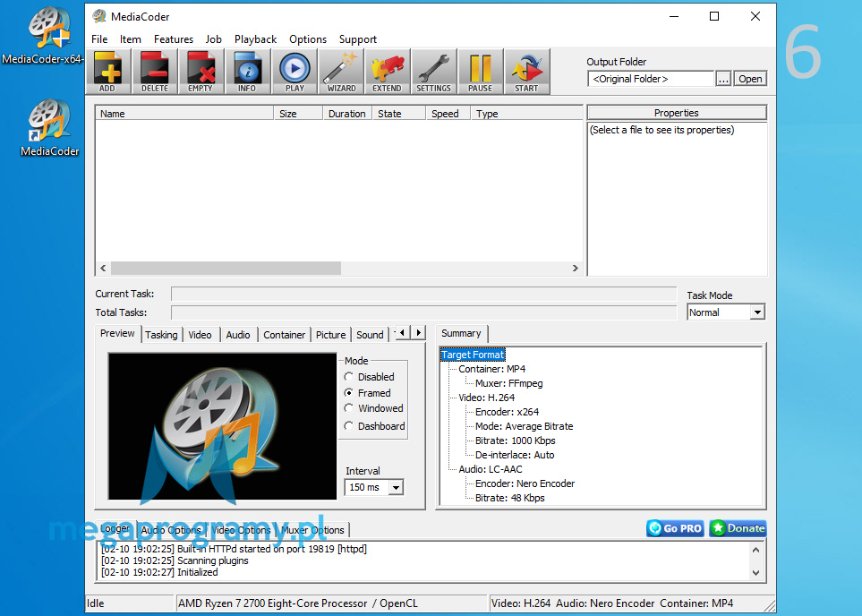Open the MediaCoder-x64 desktop installer icon
Screen dimensions: 862x616
(43, 36)
